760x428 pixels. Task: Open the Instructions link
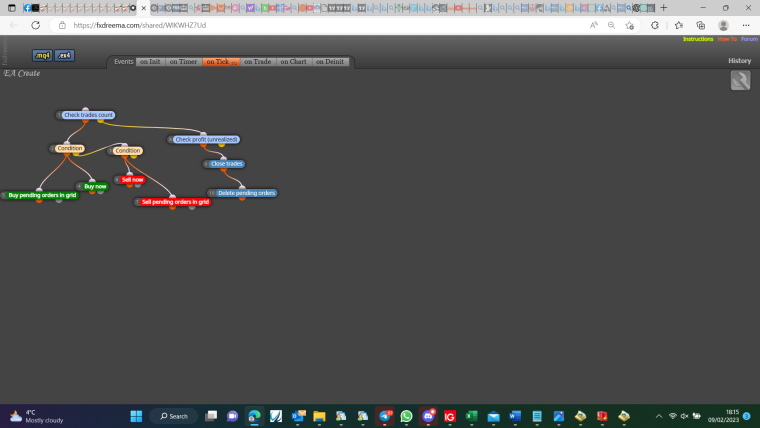[697, 39]
